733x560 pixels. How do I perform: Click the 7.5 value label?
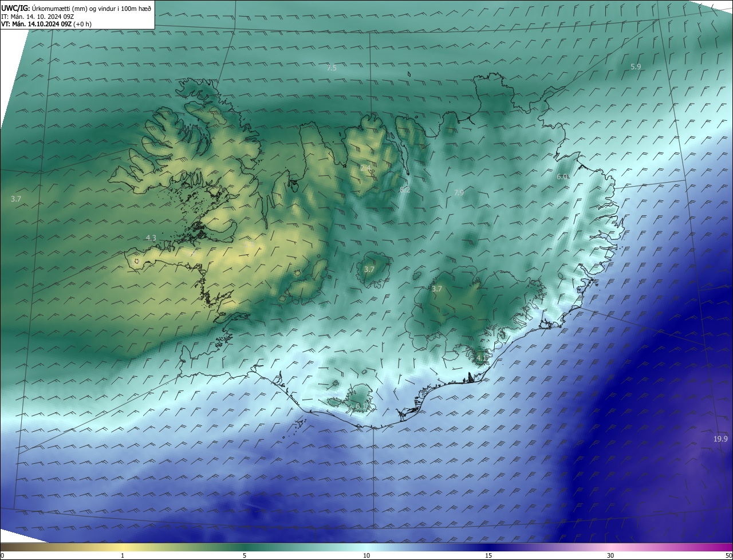[332, 68]
